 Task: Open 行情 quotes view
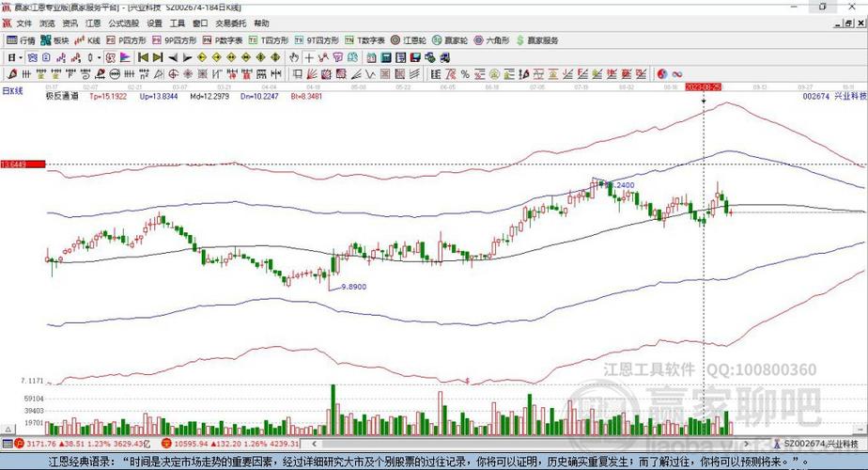21,40
